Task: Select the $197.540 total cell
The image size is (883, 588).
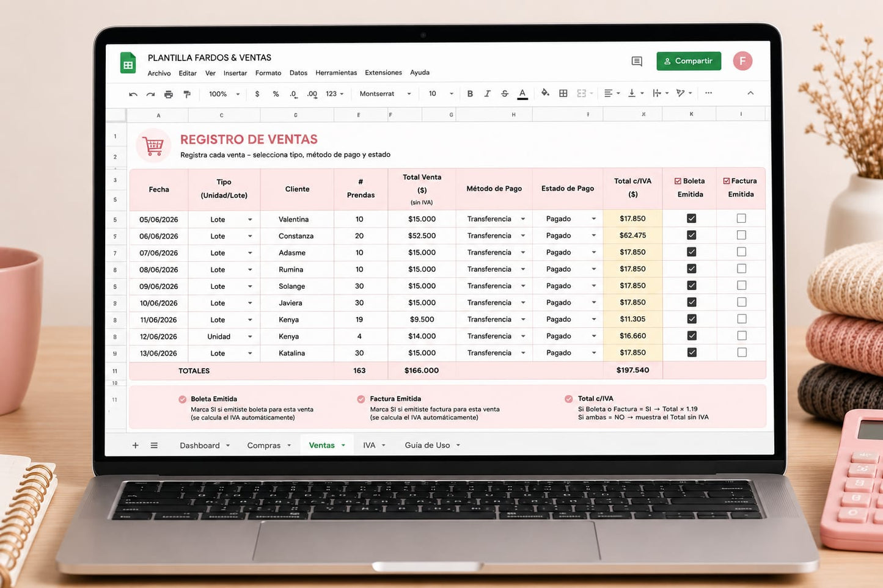Action: coord(632,370)
